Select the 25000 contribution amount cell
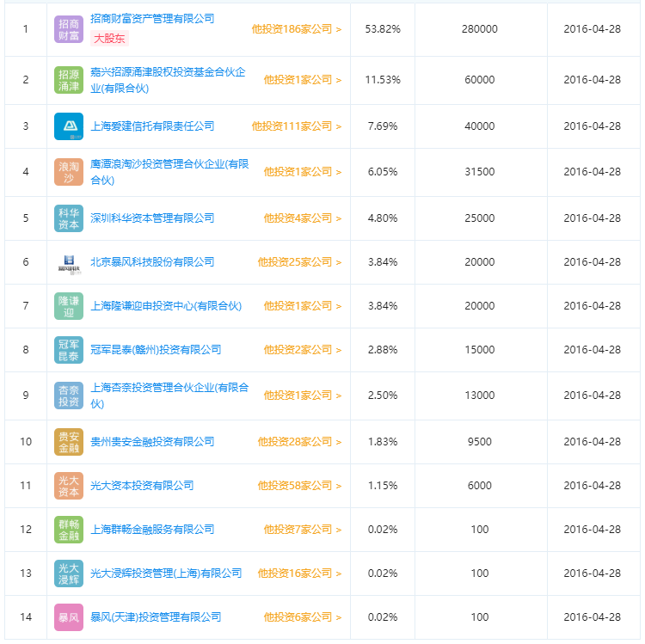Image resolution: width=645 pixels, height=644 pixels. 480,218
